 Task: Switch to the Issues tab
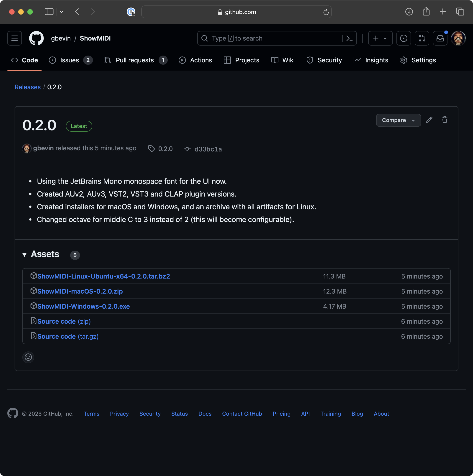tap(71, 60)
